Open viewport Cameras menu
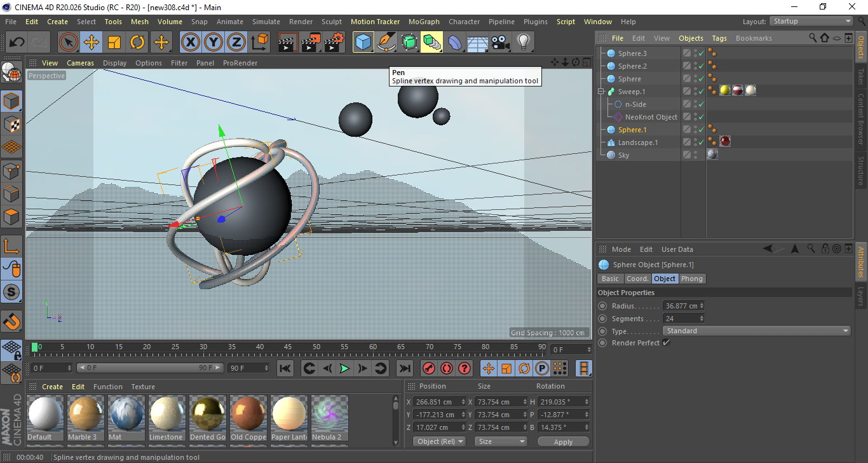868x463 pixels. click(80, 63)
